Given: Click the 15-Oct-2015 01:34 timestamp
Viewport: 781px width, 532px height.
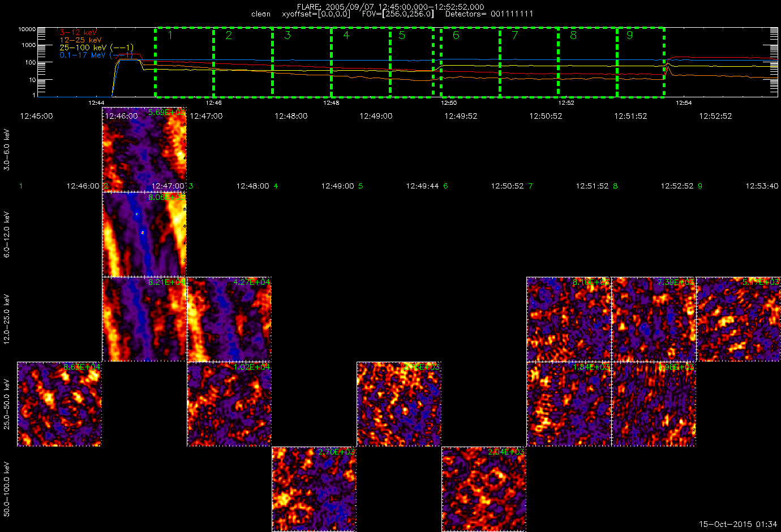Looking at the screenshot, I should (x=738, y=524).
